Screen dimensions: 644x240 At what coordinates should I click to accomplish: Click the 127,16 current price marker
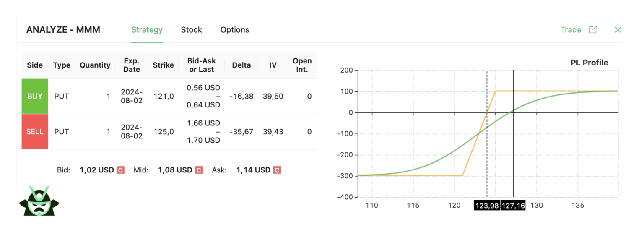513,206
